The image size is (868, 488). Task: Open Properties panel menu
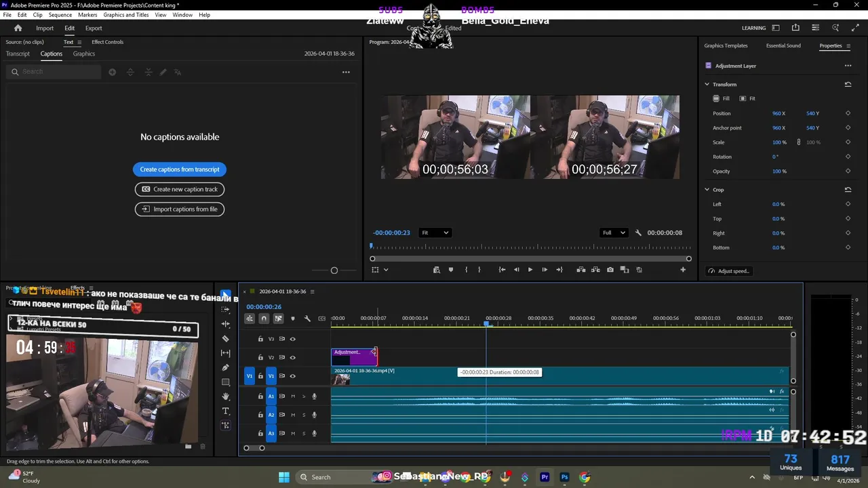[848, 46]
